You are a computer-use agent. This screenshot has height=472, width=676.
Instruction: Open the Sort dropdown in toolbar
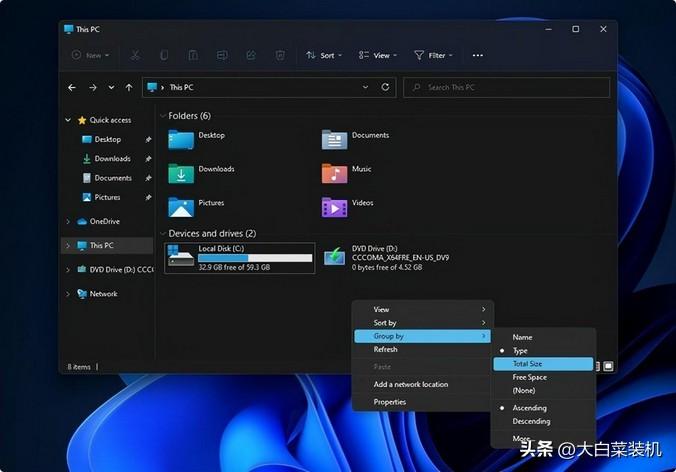pos(324,55)
